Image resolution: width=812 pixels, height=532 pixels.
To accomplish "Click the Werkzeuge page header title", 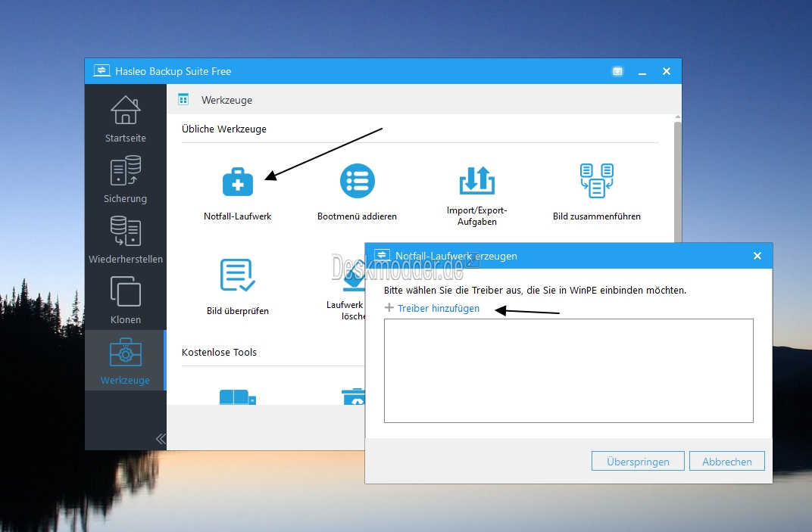I will point(226,100).
